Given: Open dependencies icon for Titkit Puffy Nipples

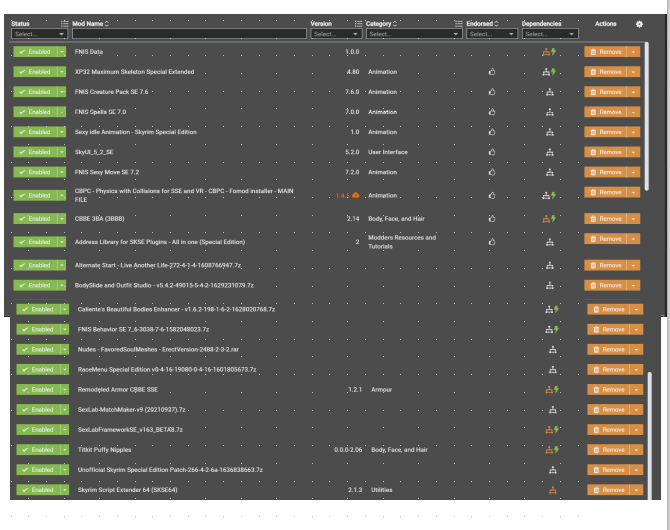Looking at the screenshot, I should pos(549,450).
